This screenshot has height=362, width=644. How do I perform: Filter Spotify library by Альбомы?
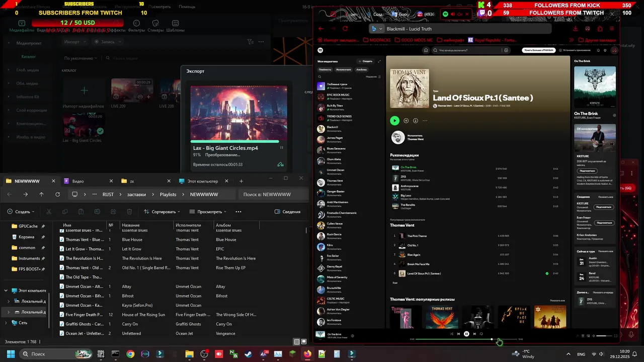[x=362, y=69]
